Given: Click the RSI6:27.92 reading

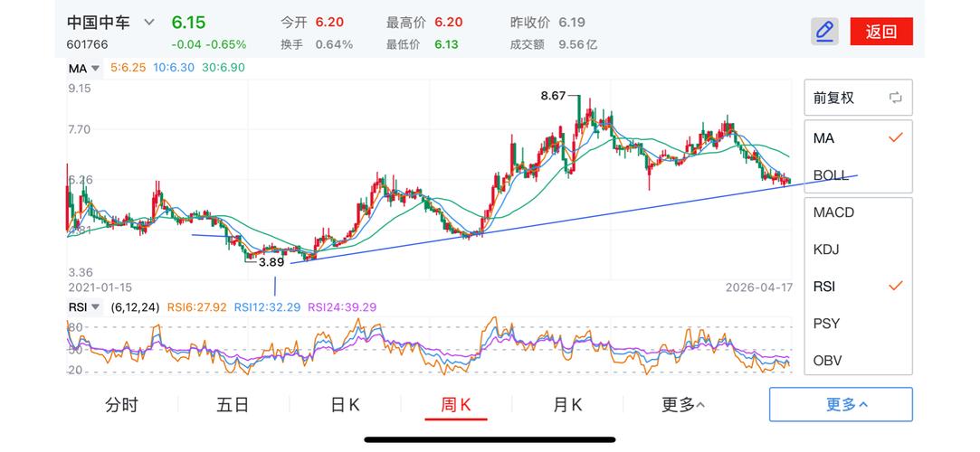Looking at the screenshot, I should tap(199, 307).
